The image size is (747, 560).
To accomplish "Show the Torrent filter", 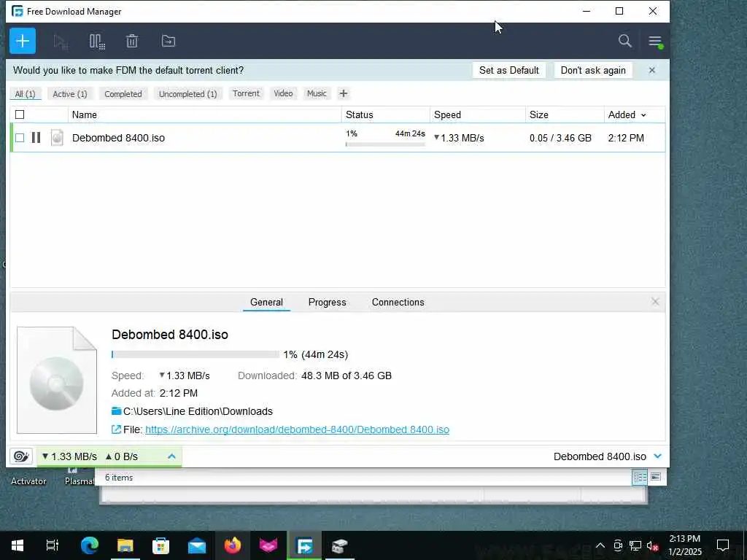I will point(247,93).
